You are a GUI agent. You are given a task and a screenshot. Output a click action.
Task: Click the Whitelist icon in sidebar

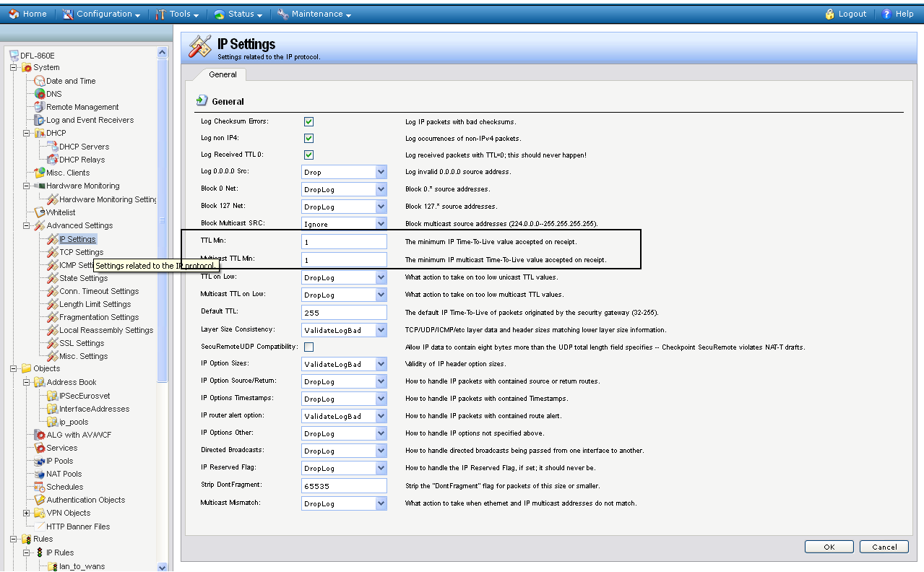40,212
